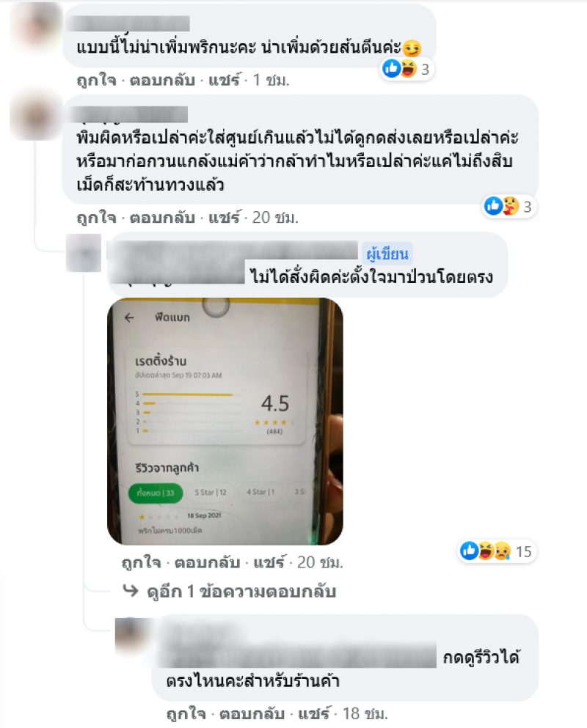Click the blurred avatar of the first commenter
This screenshot has width=587, height=728.
pyautogui.click(x=36, y=27)
